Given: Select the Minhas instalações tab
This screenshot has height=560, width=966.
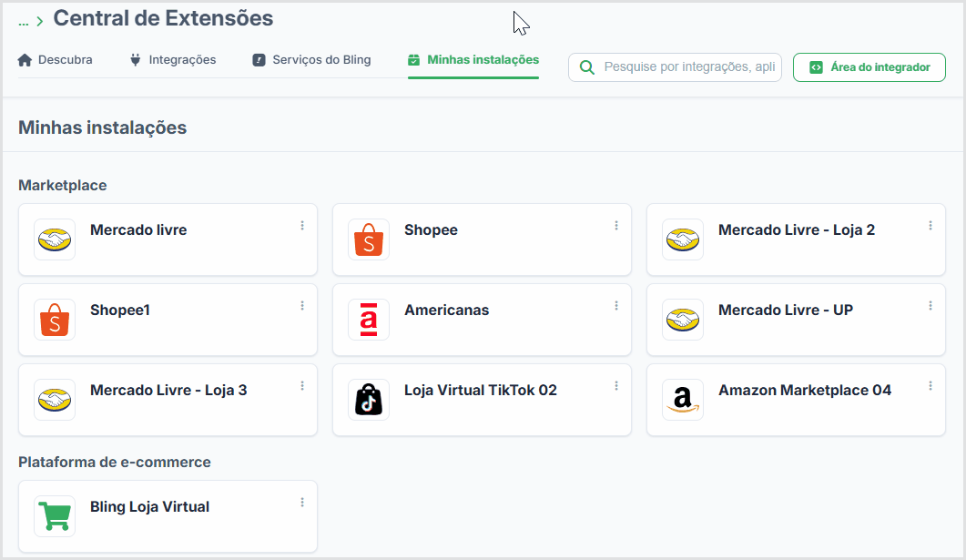Looking at the screenshot, I should pos(473,60).
